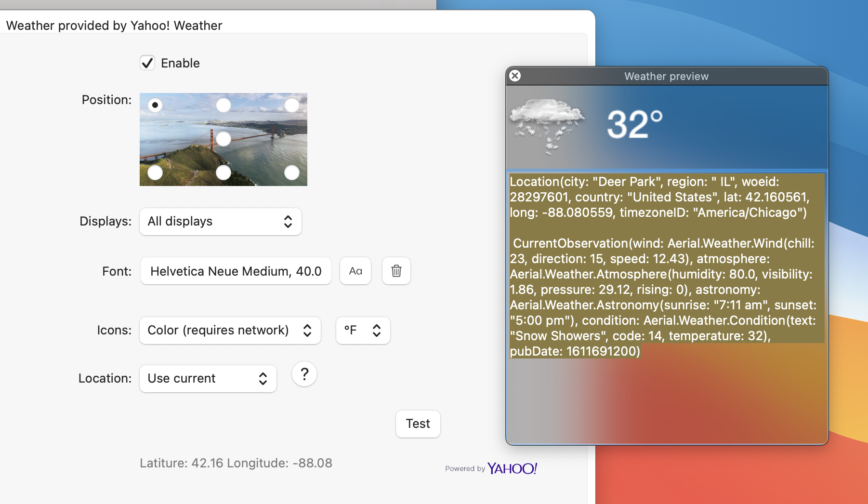Screen dimensions: 868x504
Task: Click the trash icon to reset font
Action: pos(396,271)
